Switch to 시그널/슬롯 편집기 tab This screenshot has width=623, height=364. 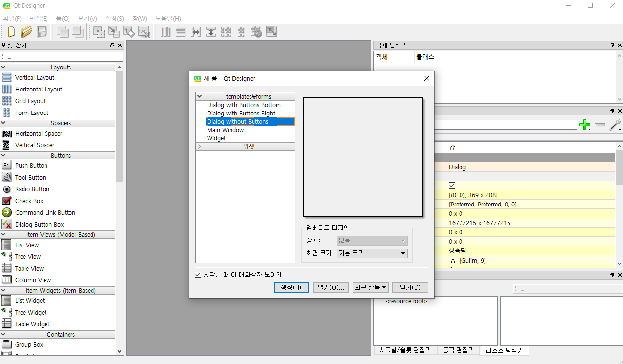pyautogui.click(x=405, y=350)
